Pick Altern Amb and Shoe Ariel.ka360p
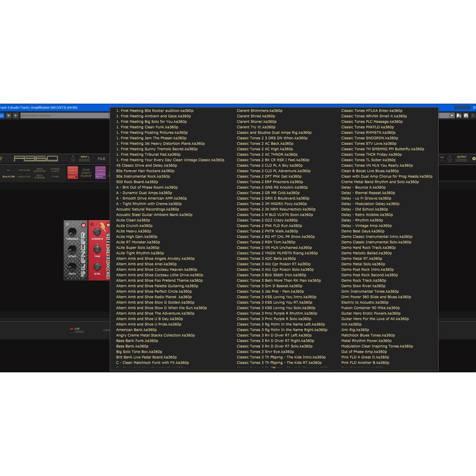Viewport: 476px width, 476px height. click(146, 264)
